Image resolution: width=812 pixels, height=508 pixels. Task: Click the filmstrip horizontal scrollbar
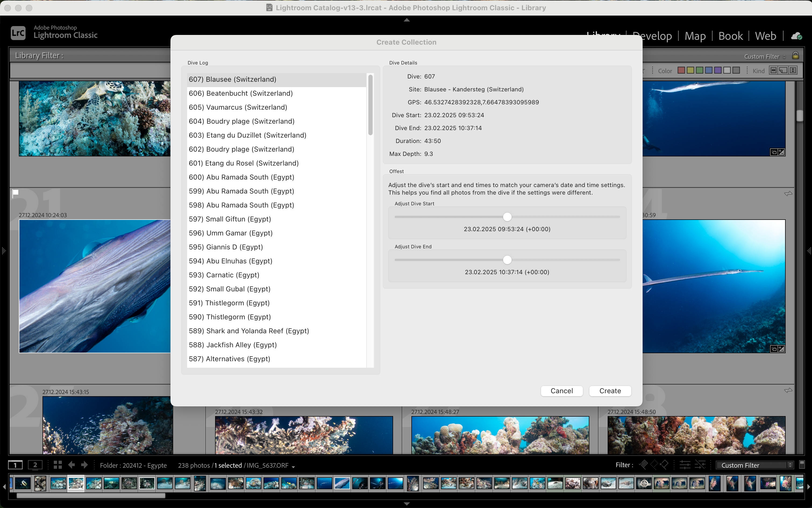[x=91, y=495]
